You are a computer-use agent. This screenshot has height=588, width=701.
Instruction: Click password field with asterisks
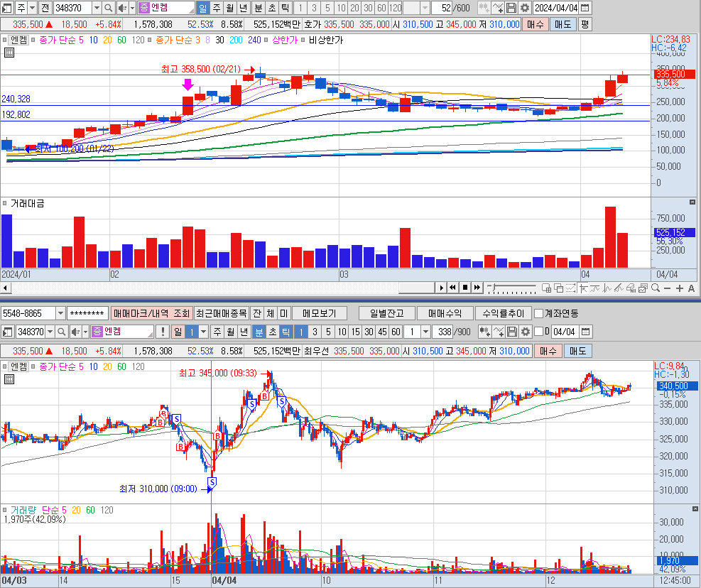point(87,313)
